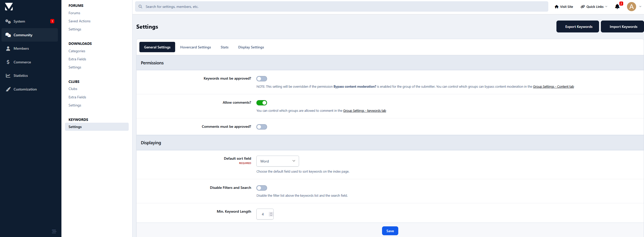644x237 pixels.
Task: Open Commerce via dollar sign icon
Action: tap(8, 62)
